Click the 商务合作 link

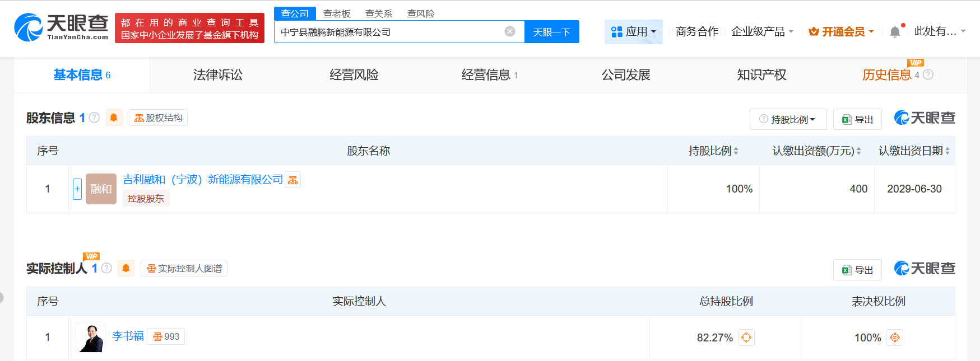point(697,32)
